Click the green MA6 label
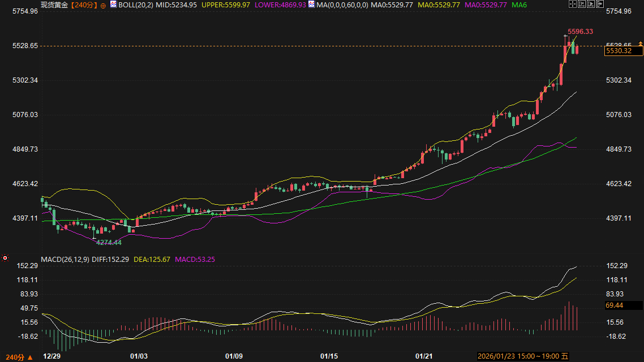 point(519,5)
